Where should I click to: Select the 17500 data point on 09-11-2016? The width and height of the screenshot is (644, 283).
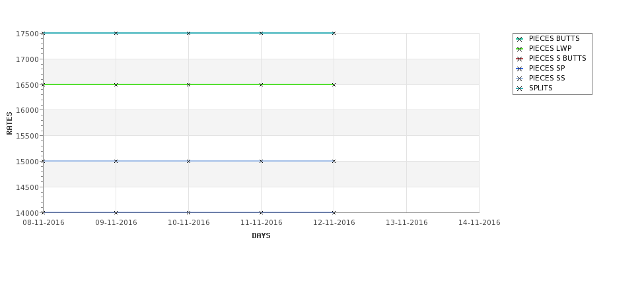(x=116, y=33)
